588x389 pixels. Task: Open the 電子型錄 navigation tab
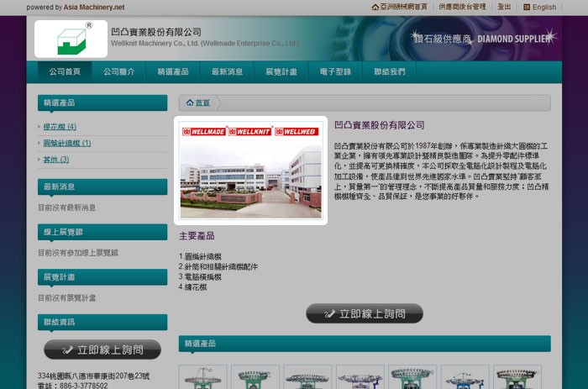(335, 71)
